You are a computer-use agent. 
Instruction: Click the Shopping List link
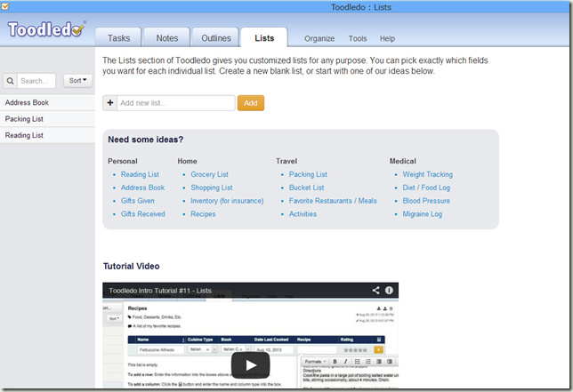(x=212, y=188)
